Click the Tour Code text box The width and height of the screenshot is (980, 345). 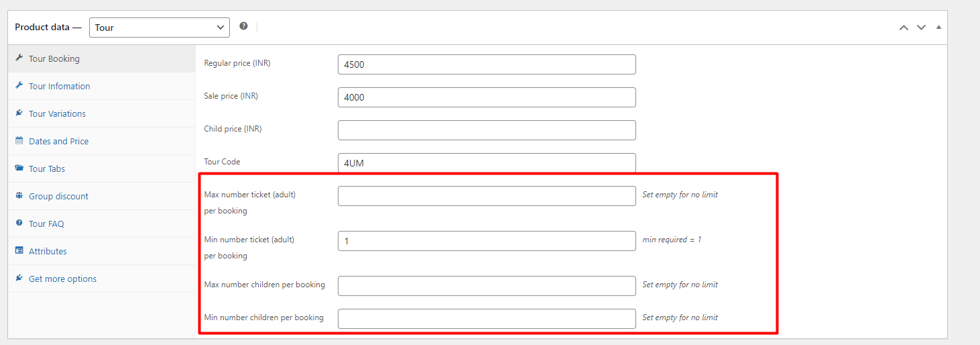click(x=487, y=163)
